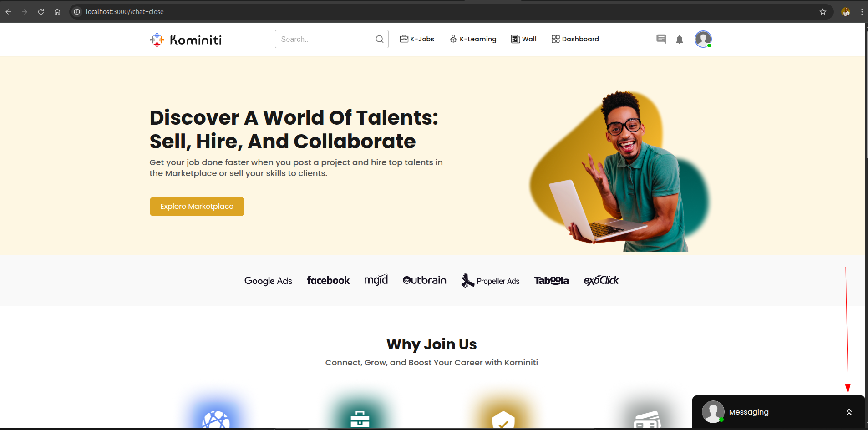868x430 pixels.
Task: Click the Messaging panel avatar
Action: coord(713,412)
